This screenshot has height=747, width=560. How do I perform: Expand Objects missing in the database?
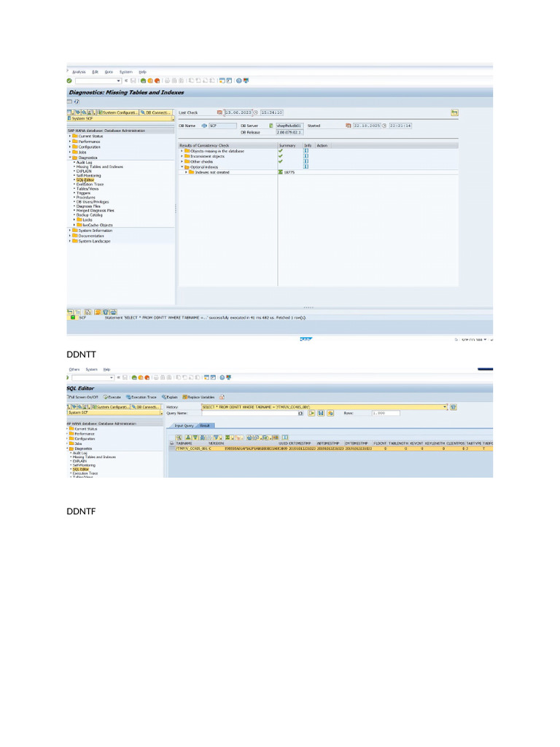pyautogui.click(x=182, y=150)
